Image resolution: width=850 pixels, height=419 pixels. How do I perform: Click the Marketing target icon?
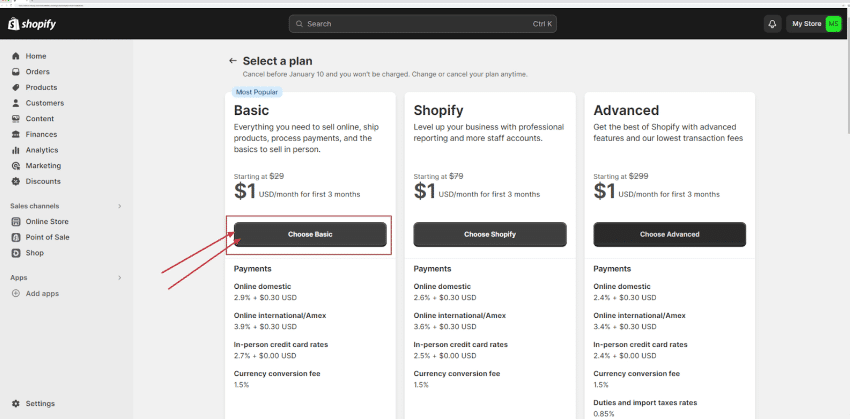pos(16,166)
